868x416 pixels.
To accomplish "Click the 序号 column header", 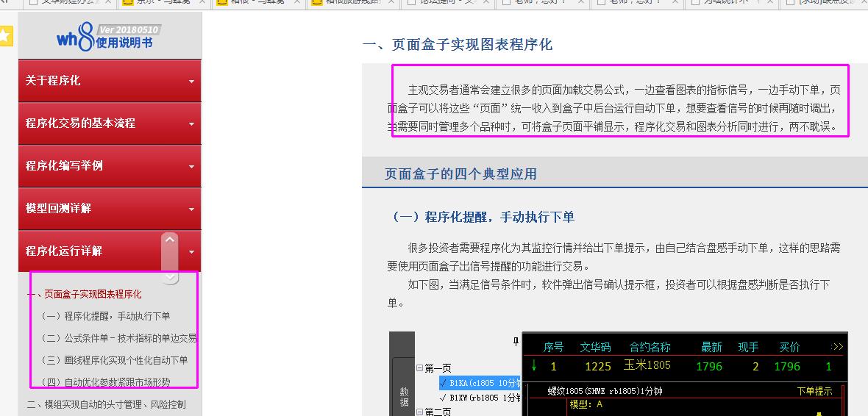I will pyautogui.click(x=553, y=348).
